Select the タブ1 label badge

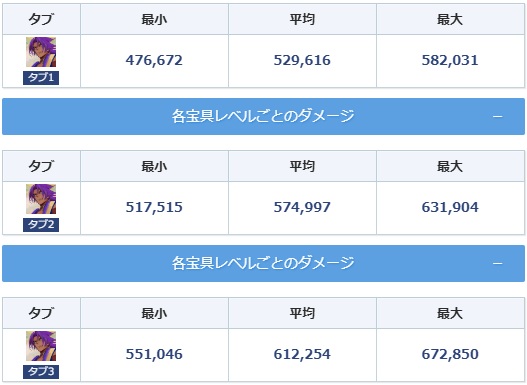coord(41,78)
